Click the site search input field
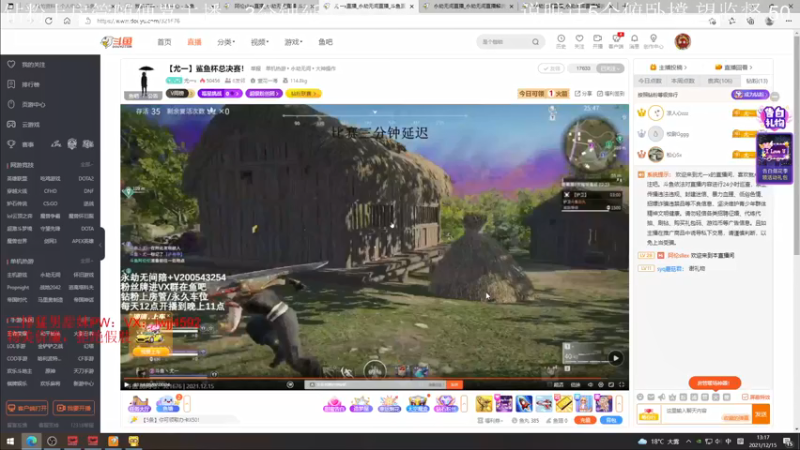This screenshot has height=450, width=800. [x=504, y=42]
